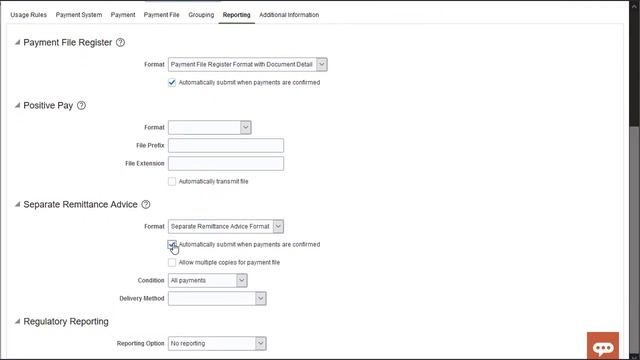The height and width of the screenshot is (360, 640).
Task: Open the Additional Information tab
Action: coord(289,15)
